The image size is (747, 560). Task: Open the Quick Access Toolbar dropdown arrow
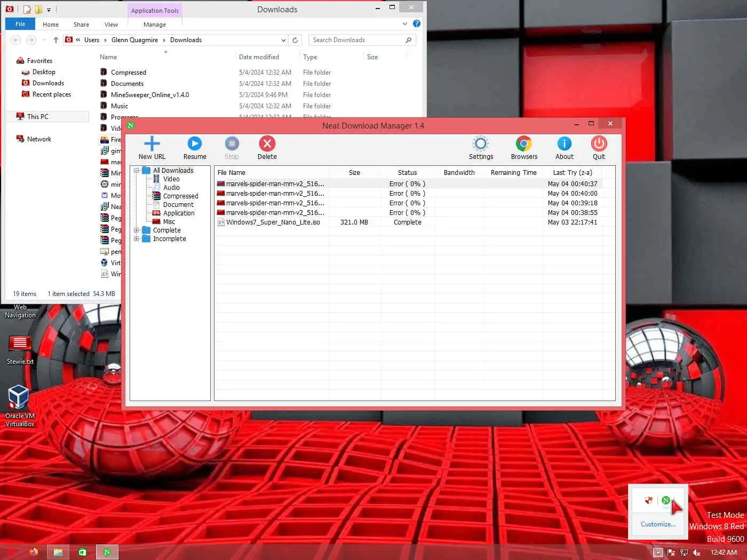49,10
